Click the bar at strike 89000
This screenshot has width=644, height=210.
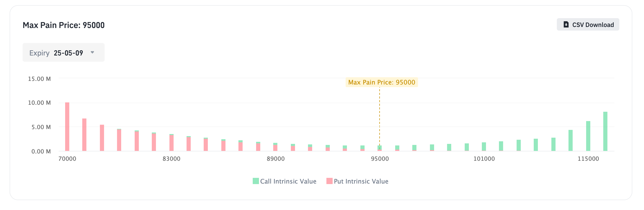click(275, 147)
